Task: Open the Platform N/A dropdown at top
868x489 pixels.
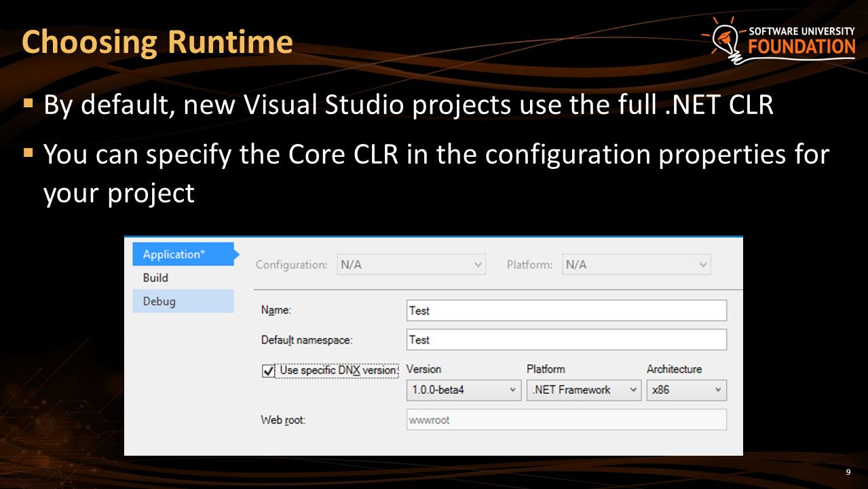Action: click(637, 265)
